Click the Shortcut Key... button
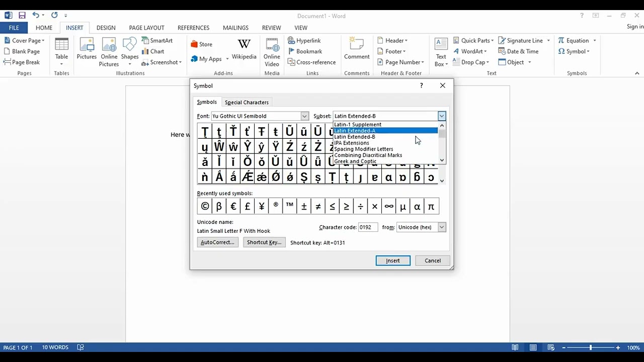This screenshot has width=644, height=362. [264, 242]
